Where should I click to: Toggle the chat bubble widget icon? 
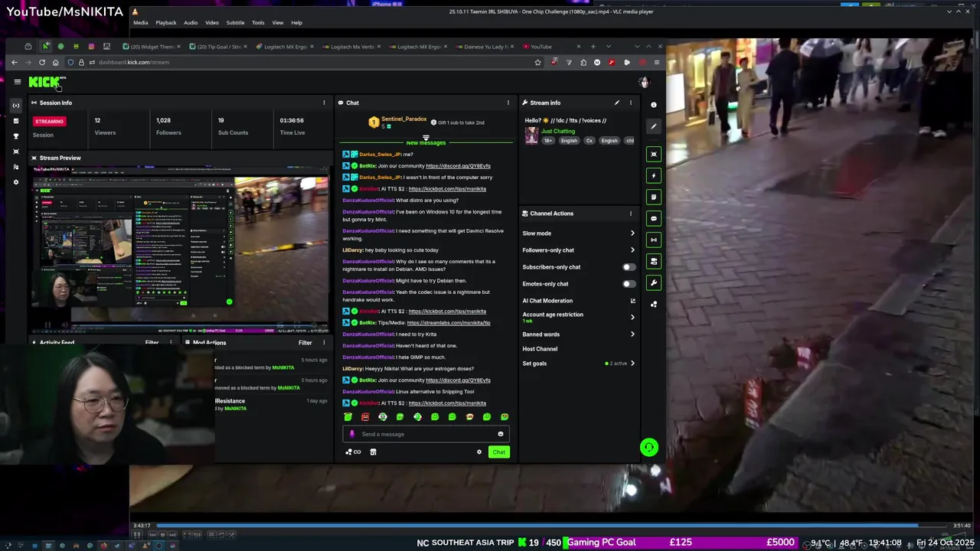653,218
